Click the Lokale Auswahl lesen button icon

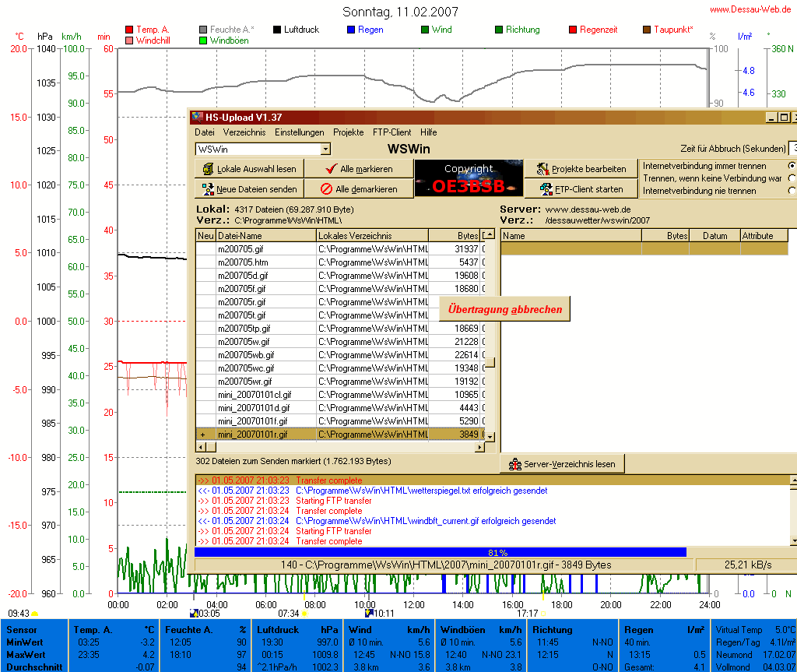(208, 169)
